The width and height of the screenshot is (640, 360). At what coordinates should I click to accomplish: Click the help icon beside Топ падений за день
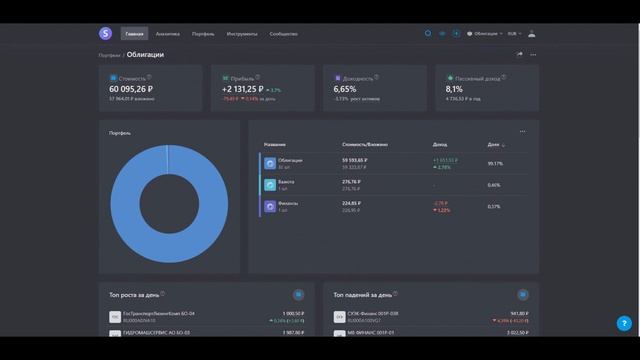coord(395,293)
